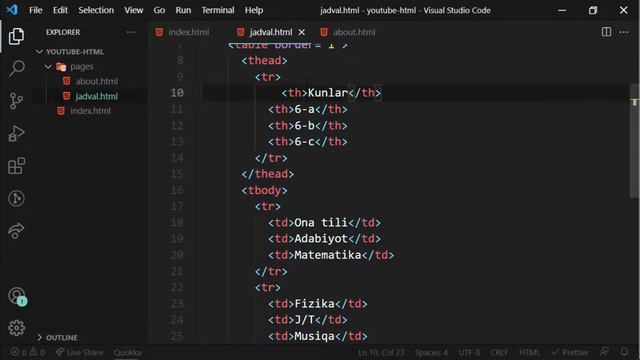The width and height of the screenshot is (640, 360).
Task: Switch to the about.html tab
Action: pos(353,32)
